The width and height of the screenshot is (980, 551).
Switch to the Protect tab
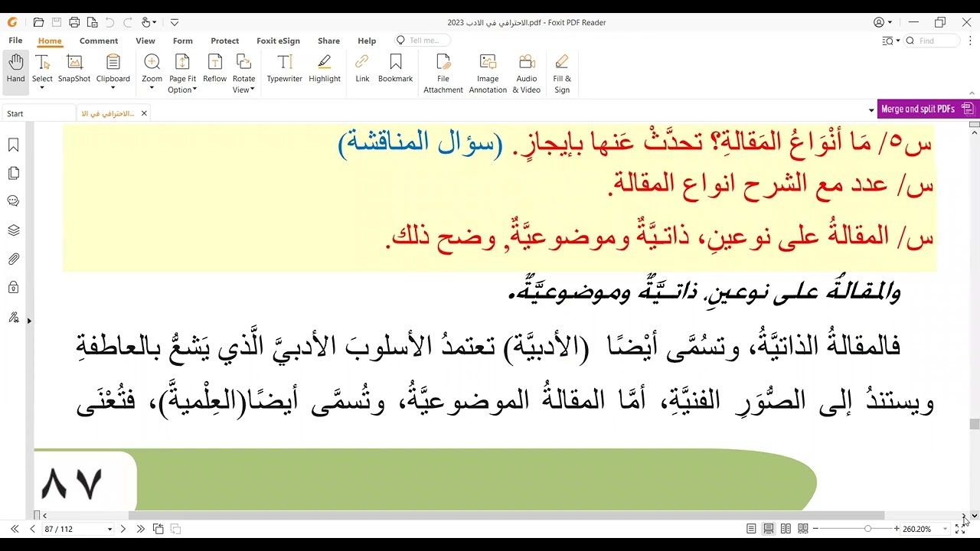coord(225,41)
